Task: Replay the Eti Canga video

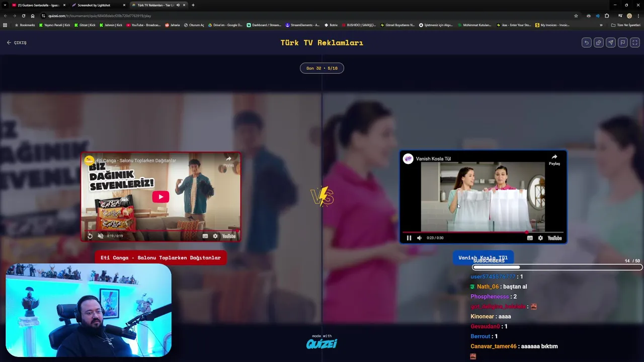Action: (x=90, y=236)
